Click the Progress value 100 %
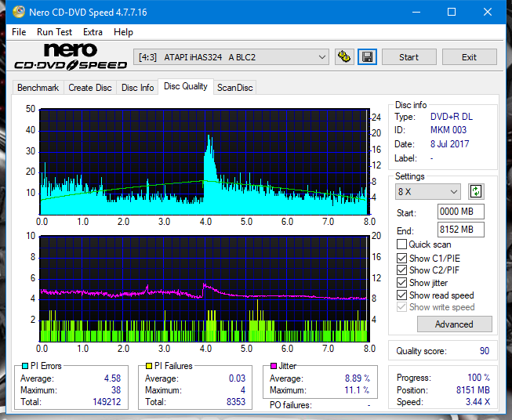Viewport: 512px width, 420px height. 479,378
